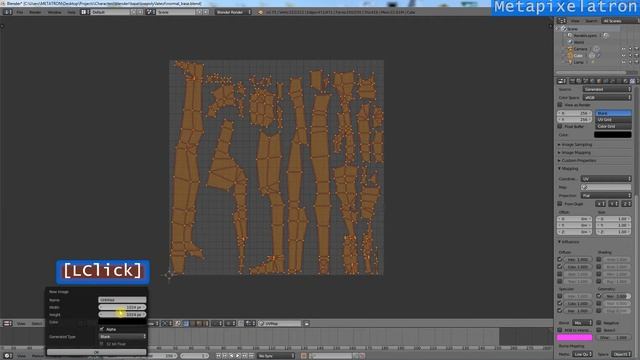Image resolution: width=640 pixels, height=360 pixels.
Task: Toggle View as Render checkbox
Action: click(x=560, y=105)
